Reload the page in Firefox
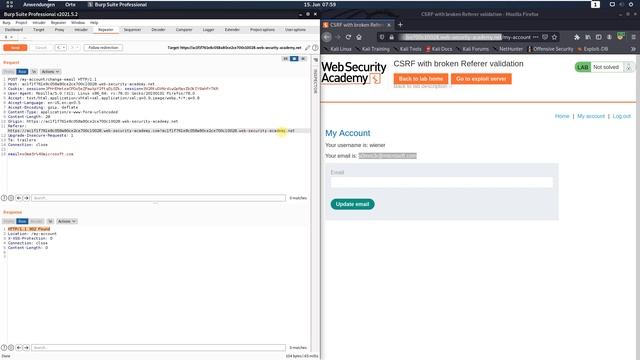640x360 pixels. click(348, 37)
